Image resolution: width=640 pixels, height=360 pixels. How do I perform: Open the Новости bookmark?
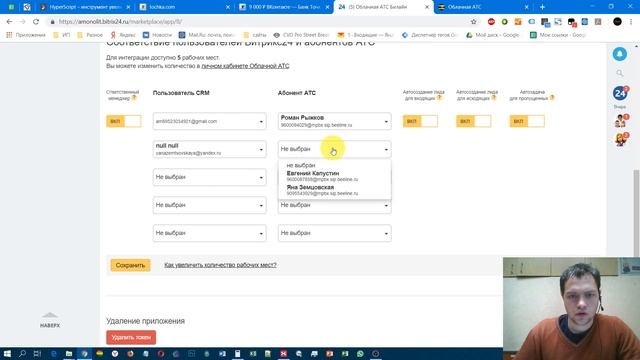click(157, 35)
